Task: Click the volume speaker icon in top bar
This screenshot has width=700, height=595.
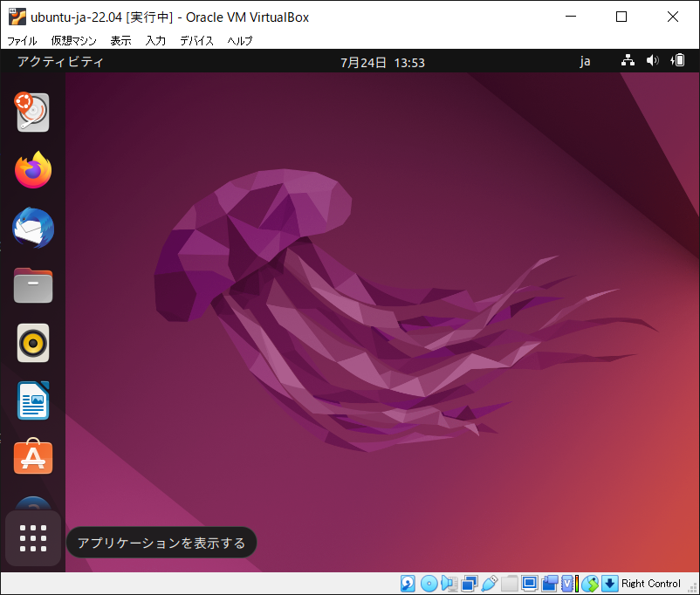Action: [x=652, y=60]
